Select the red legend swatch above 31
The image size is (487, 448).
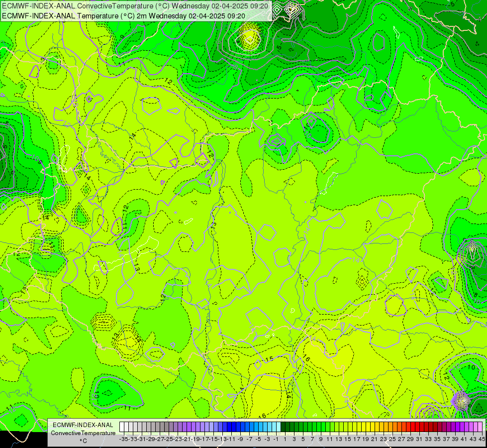417,427
